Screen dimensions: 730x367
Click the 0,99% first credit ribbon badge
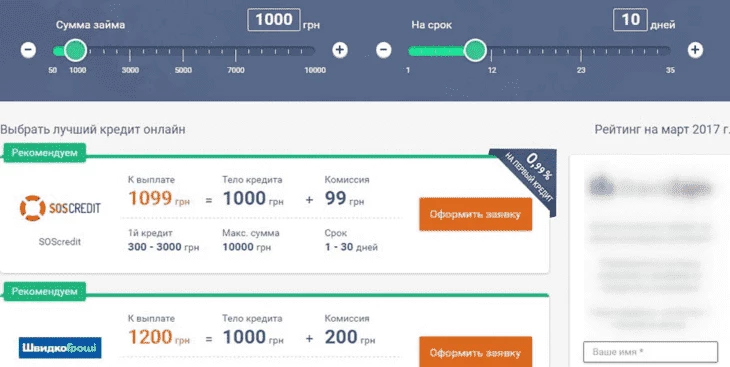click(x=531, y=179)
